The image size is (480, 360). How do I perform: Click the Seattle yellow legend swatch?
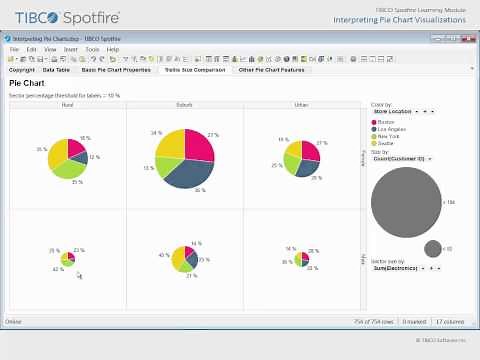pyautogui.click(x=374, y=143)
